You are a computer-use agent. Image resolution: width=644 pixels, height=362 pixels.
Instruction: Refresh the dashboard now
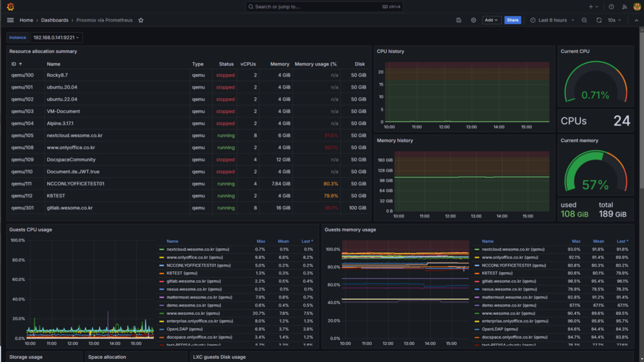coord(599,20)
